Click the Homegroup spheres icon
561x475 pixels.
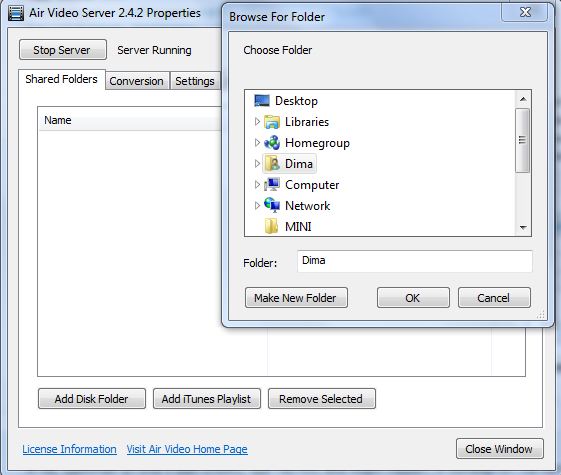(272, 143)
